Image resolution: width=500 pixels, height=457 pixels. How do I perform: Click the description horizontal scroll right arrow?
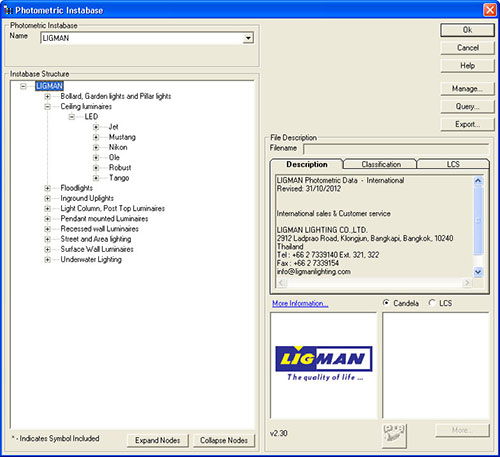[467, 283]
